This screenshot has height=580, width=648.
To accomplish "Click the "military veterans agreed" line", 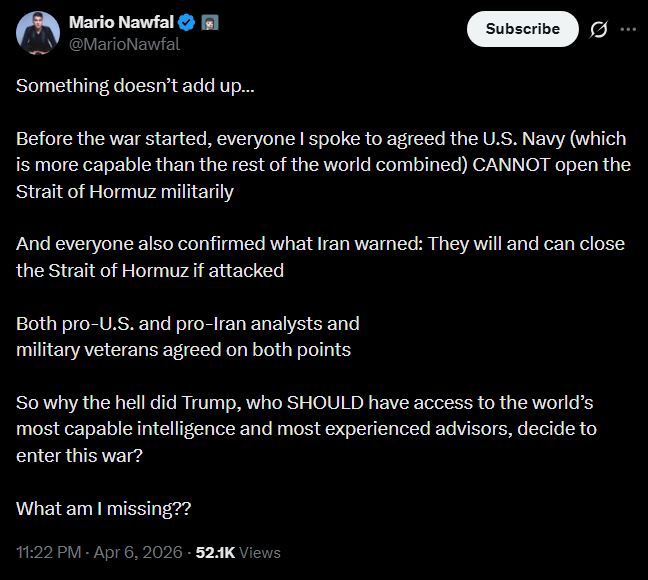I will pyautogui.click(x=183, y=349).
